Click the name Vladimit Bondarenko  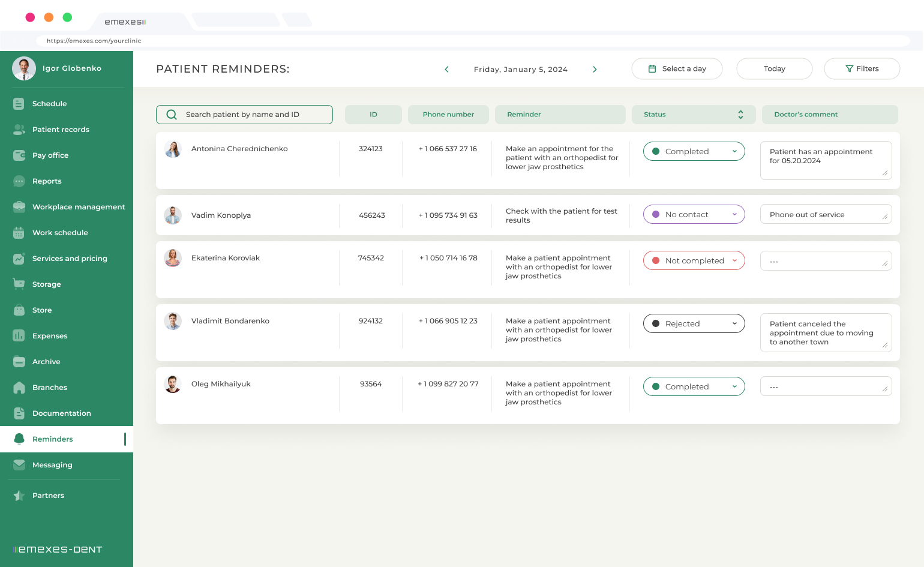point(230,321)
